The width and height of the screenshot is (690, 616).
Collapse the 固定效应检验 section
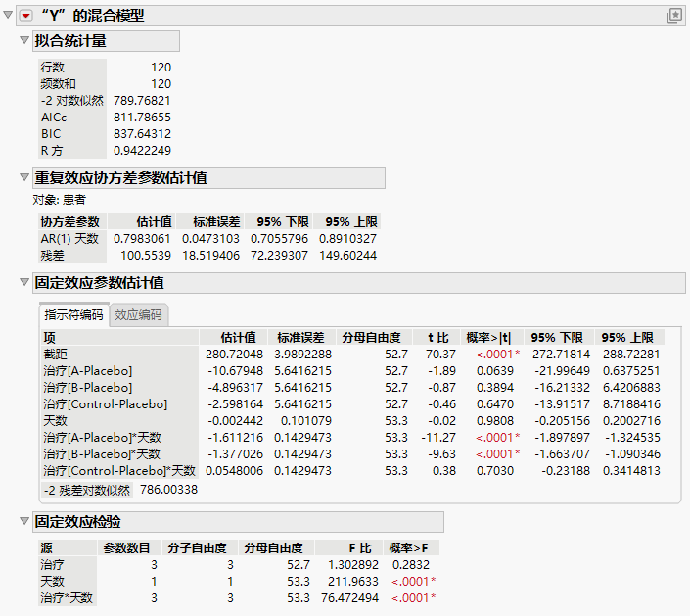click(x=24, y=521)
